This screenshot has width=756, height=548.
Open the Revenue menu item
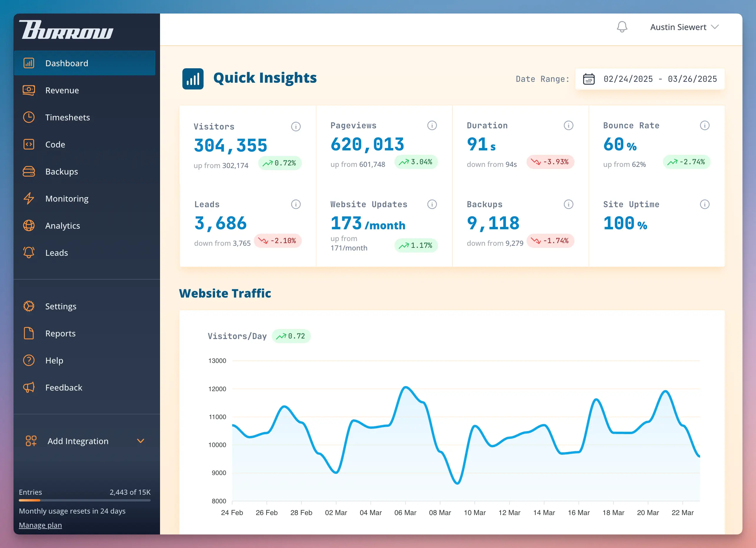[85, 90]
